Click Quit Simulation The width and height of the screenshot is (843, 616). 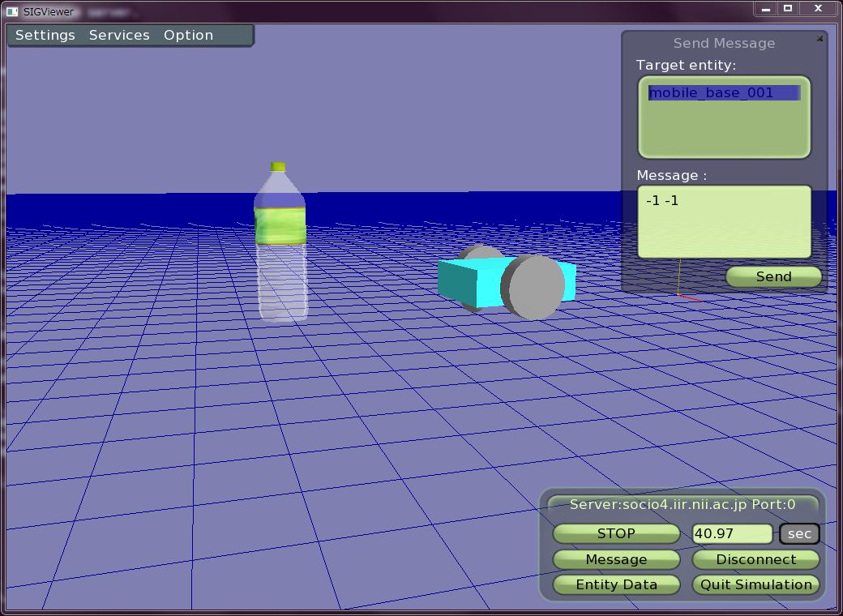point(755,585)
